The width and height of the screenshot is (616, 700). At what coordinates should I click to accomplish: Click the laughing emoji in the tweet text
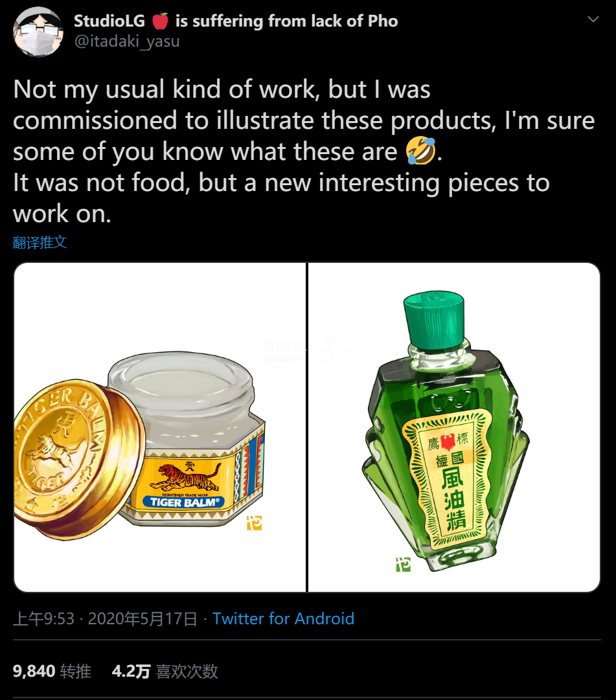click(x=419, y=150)
